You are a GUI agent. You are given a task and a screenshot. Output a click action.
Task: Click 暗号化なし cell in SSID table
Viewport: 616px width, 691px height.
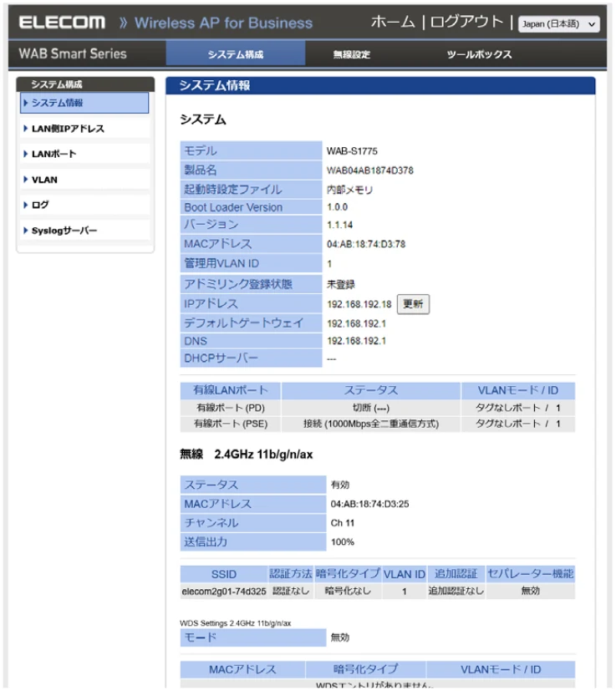coord(348,591)
